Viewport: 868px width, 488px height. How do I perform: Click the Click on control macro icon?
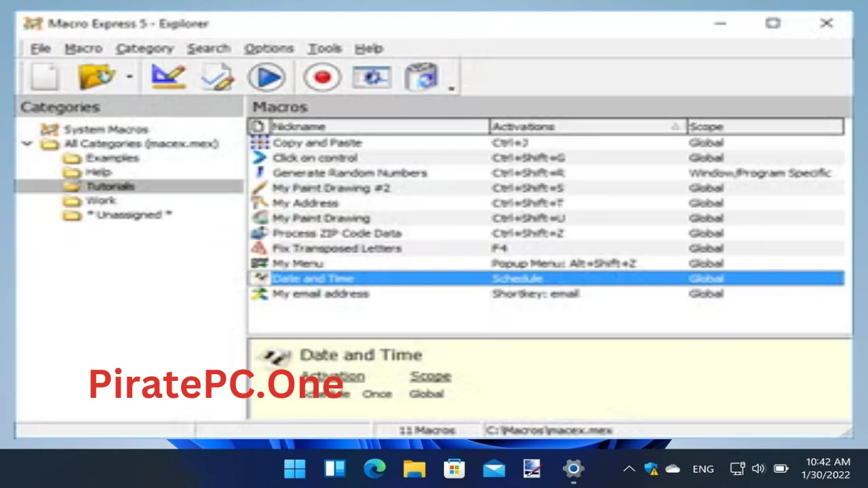259,158
